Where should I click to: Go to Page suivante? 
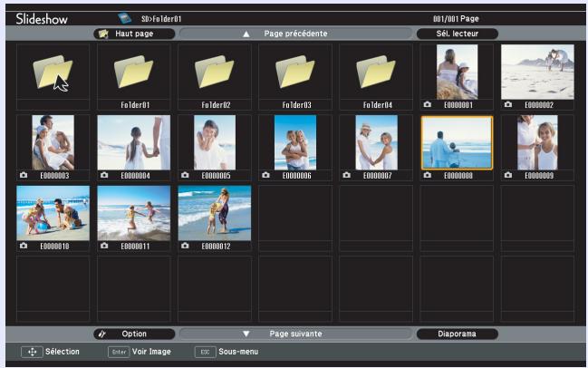click(x=295, y=334)
